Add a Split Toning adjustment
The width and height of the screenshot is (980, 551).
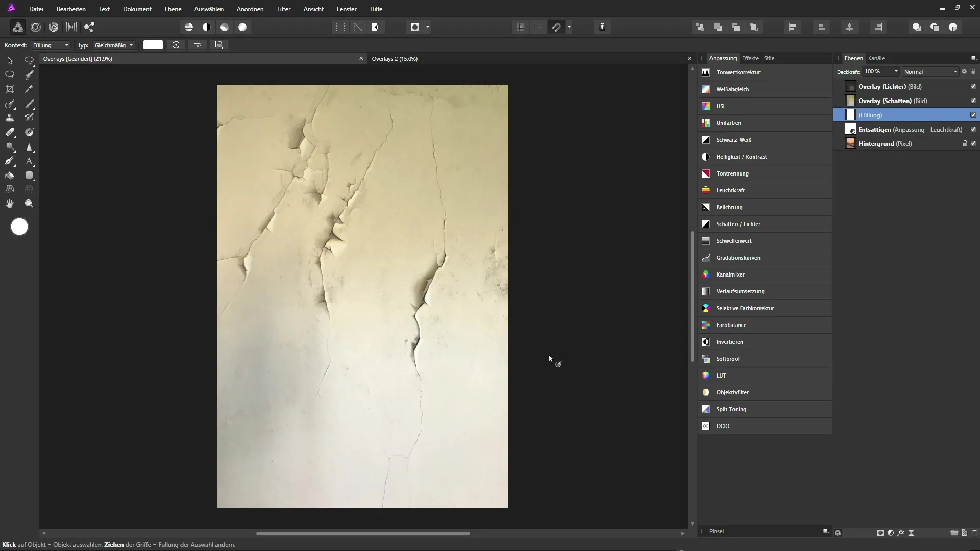[x=765, y=409]
